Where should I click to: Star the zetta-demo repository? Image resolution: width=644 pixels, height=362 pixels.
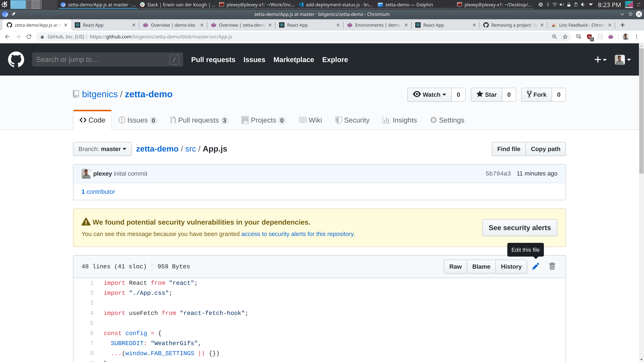click(x=487, y=95)
